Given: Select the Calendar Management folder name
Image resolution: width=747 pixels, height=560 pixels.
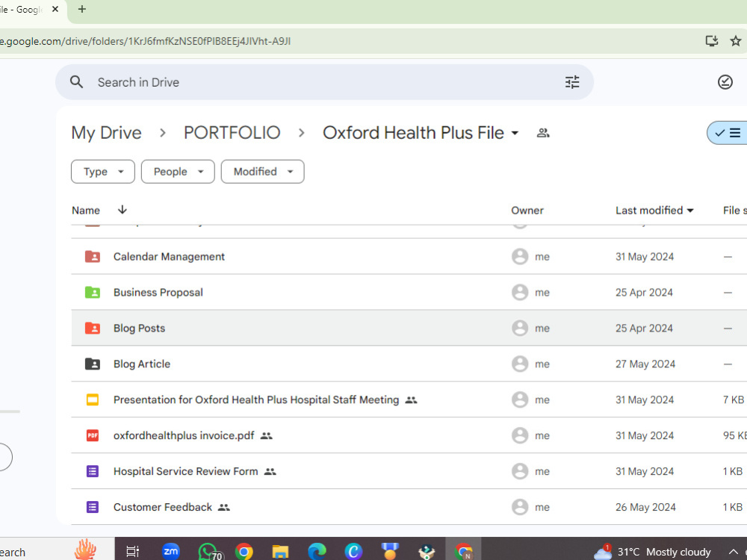Looking at the screenshot, I should pos(169,257).
